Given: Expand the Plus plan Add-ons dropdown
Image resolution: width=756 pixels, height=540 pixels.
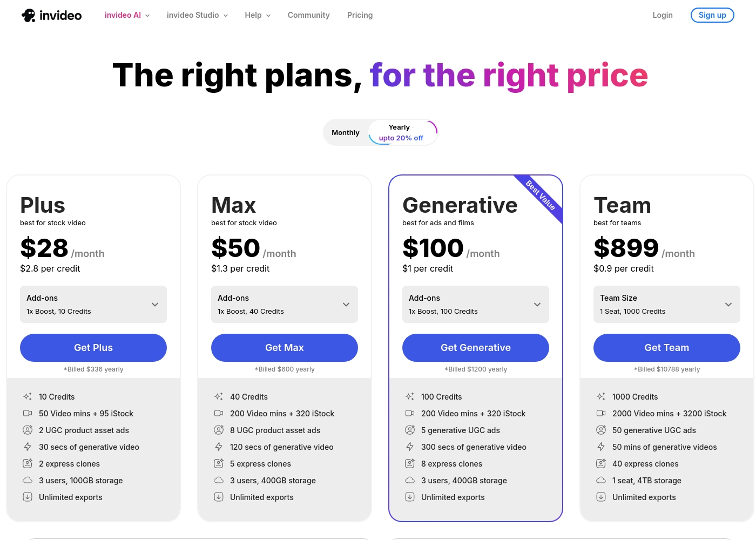Looking at the screenshot, I should click(93, 304).
